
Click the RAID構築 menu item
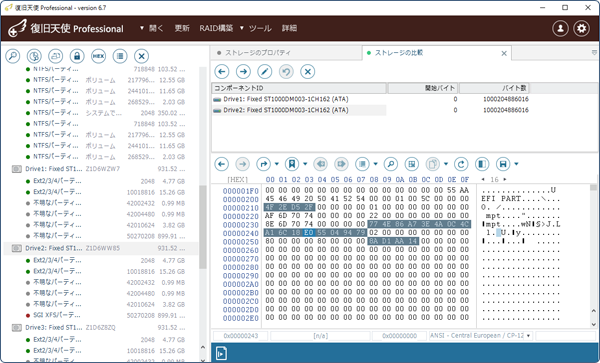tap(216, 28)
